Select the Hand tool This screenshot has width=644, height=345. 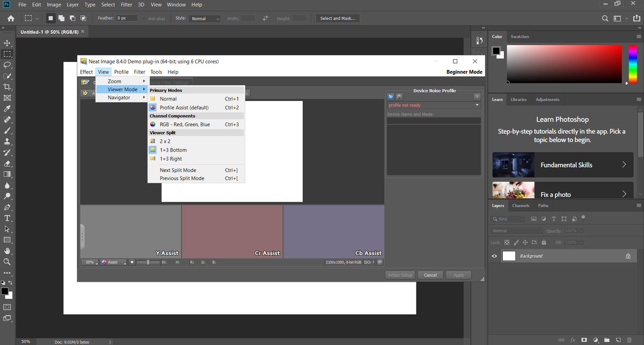point(8,251)
